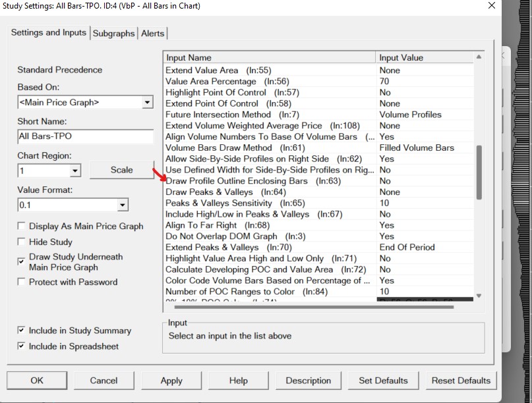
Task: Switch to the Subgraphs tab
Action: tap(113, 33)
